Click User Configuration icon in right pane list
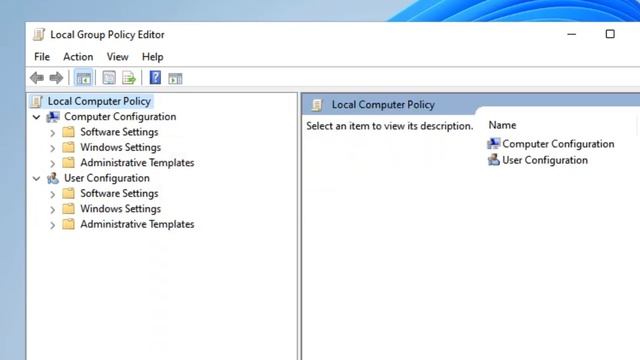The height and width of the screenshot is (360, 640). (493, 160)
